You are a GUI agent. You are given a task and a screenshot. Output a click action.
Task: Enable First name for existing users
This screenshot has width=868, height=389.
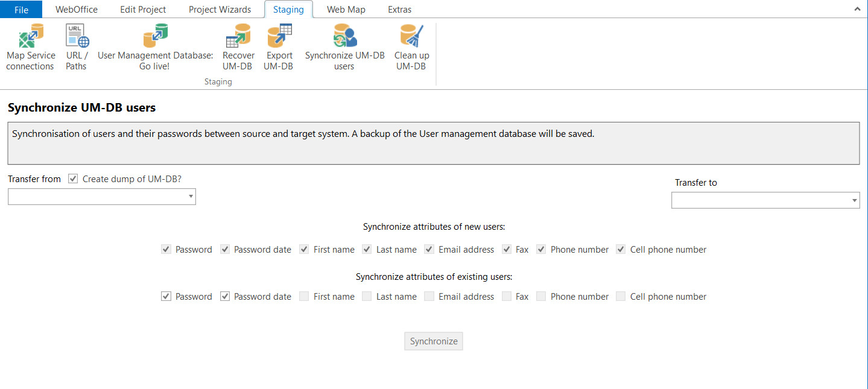(x=304, y=296)
